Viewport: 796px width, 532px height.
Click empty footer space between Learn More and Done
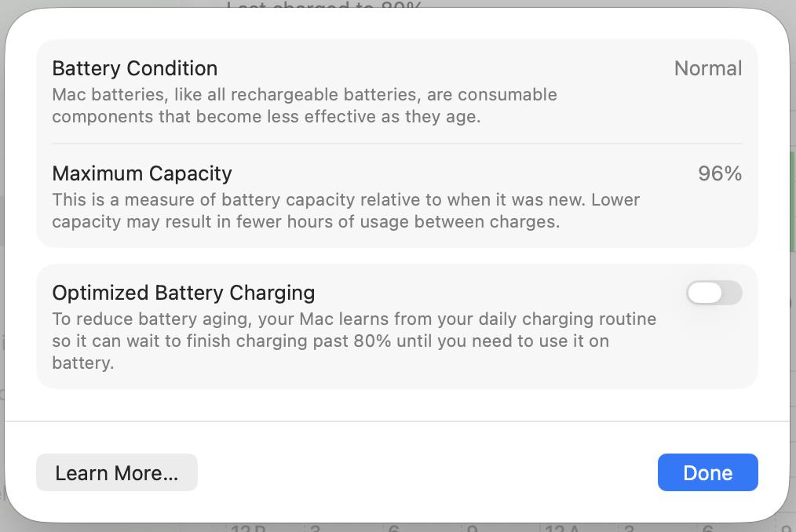[x=427, y=472]
